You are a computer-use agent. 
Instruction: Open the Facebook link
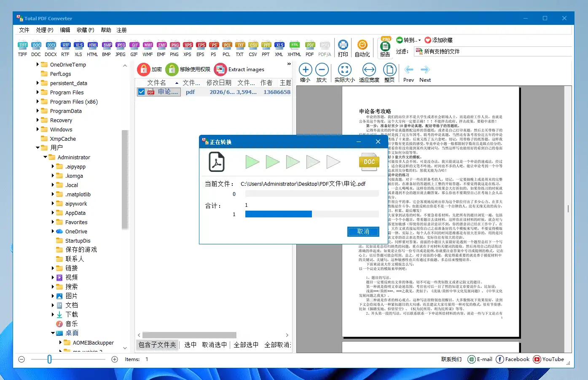(x=513, y=359)
